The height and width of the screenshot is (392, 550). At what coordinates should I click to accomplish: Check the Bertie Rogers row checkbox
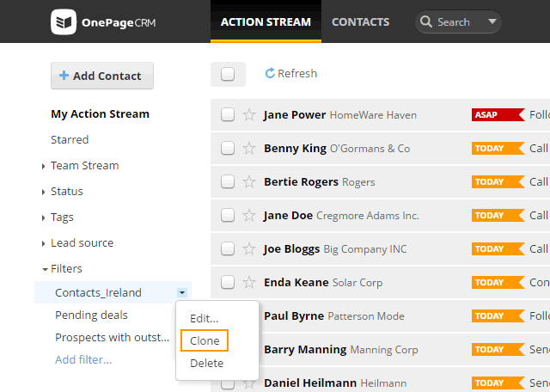(228, 181)
